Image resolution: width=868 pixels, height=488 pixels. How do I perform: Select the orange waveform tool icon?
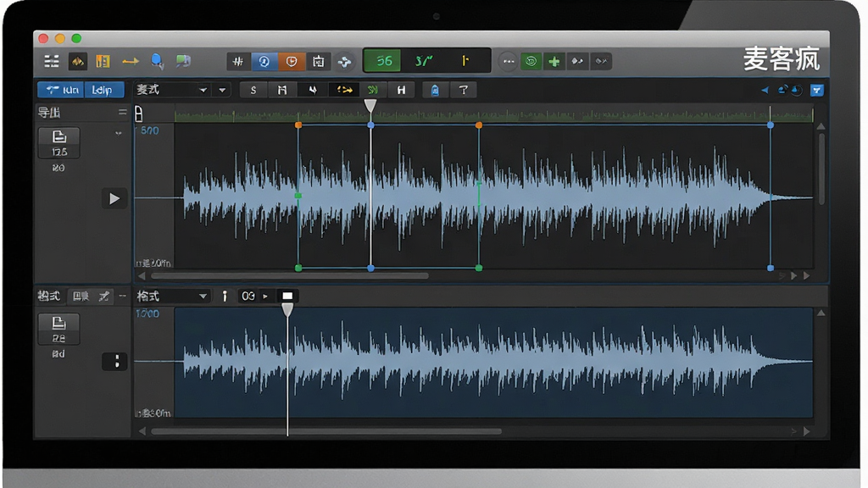pyautogui.click(x=77, y=61)
